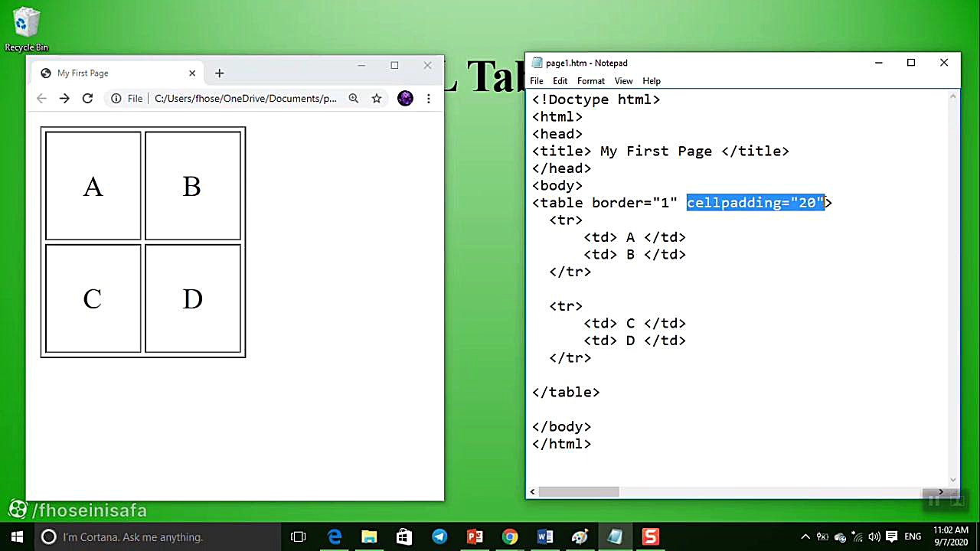Open Microsoft Word from the taskbar
The image size is (980, 551).
pos(545,536)
